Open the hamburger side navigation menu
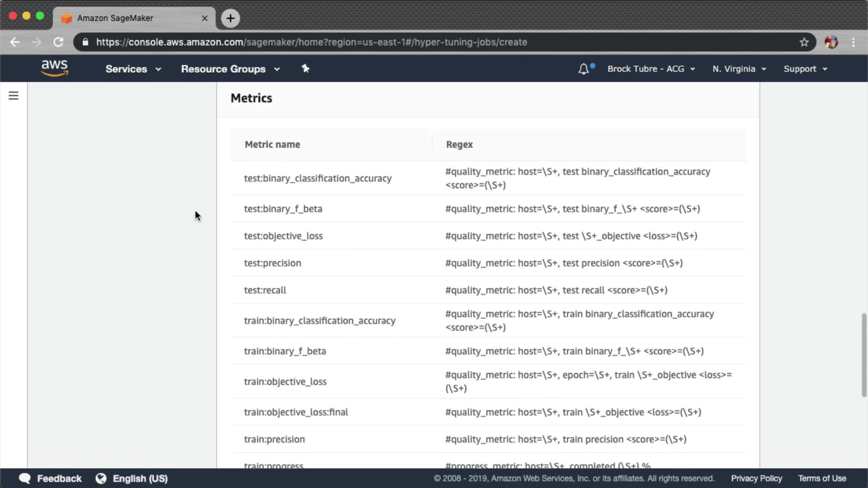Image resolution: width=868 pixels, height=488 pixels. [14, 95]
